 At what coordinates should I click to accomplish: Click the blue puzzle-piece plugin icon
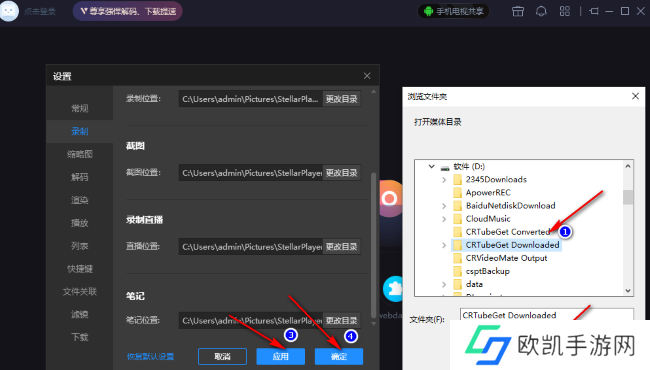pos(393,289)
